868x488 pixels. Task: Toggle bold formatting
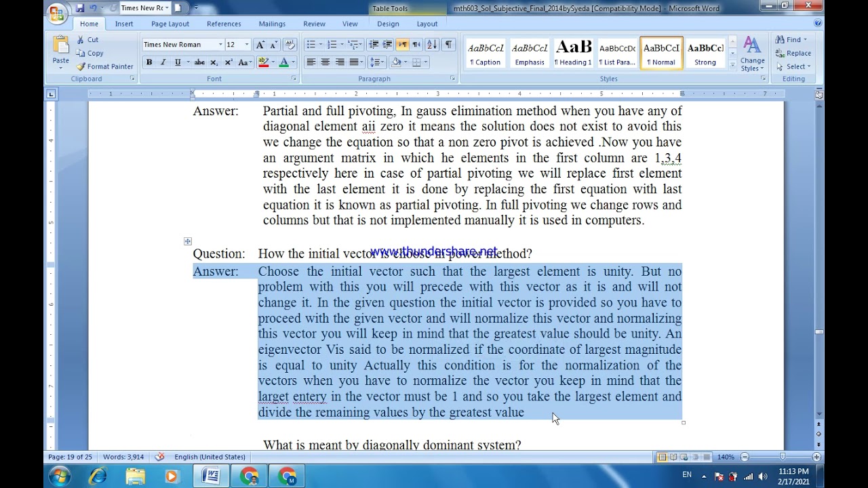point(149,62)
